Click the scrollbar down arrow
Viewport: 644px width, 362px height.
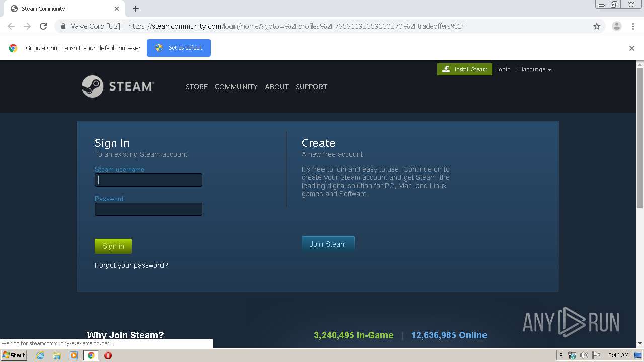pyautogui.click(x=640, y=344)
